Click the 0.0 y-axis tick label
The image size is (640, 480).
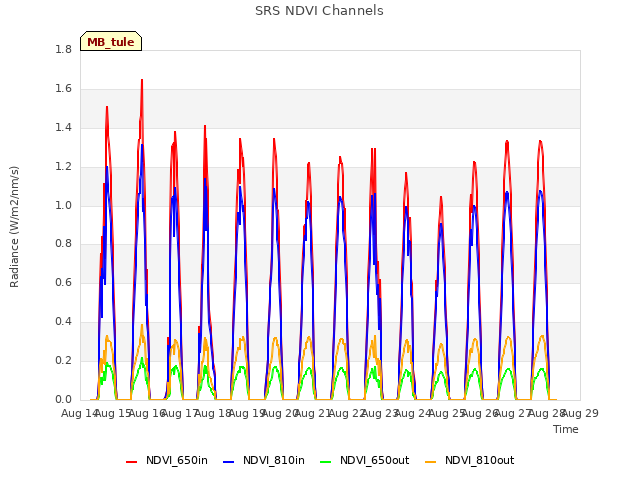[63, 399]
